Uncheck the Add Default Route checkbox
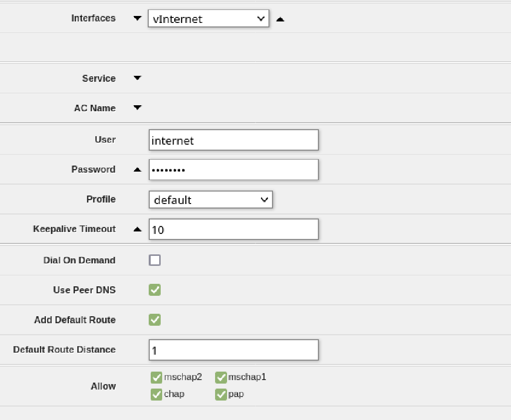The height and width of the screenshot is (420, 511). point(155,320)
